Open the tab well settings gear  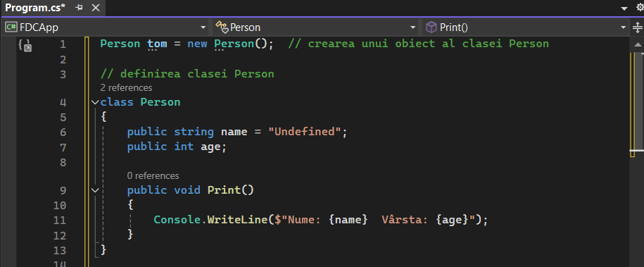click(x=640, y=8)
